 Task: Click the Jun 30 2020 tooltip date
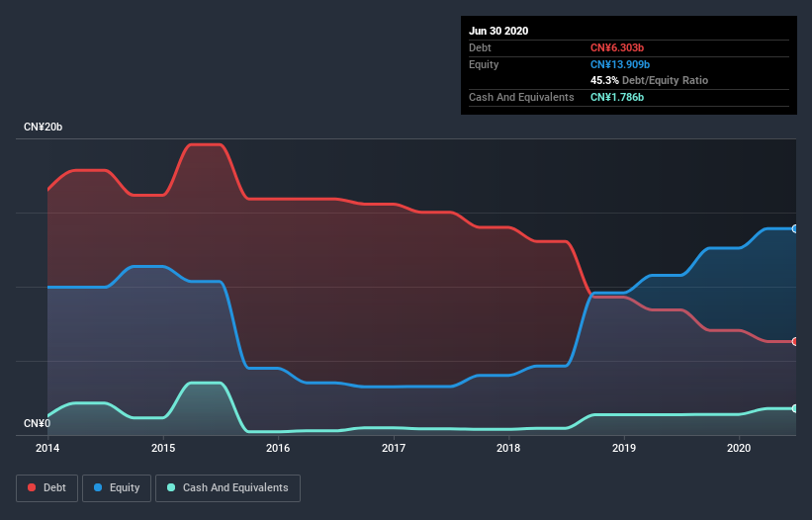(498, 31)
